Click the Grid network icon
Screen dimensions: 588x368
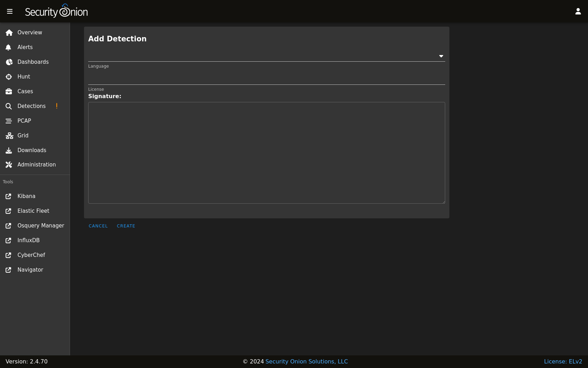pyautogui.click(x=9, y=136)
